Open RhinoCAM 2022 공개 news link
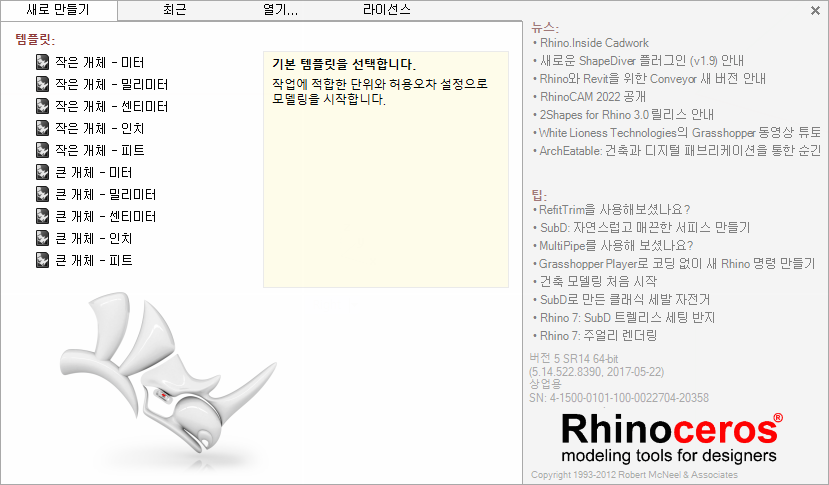 click(593, 97)
